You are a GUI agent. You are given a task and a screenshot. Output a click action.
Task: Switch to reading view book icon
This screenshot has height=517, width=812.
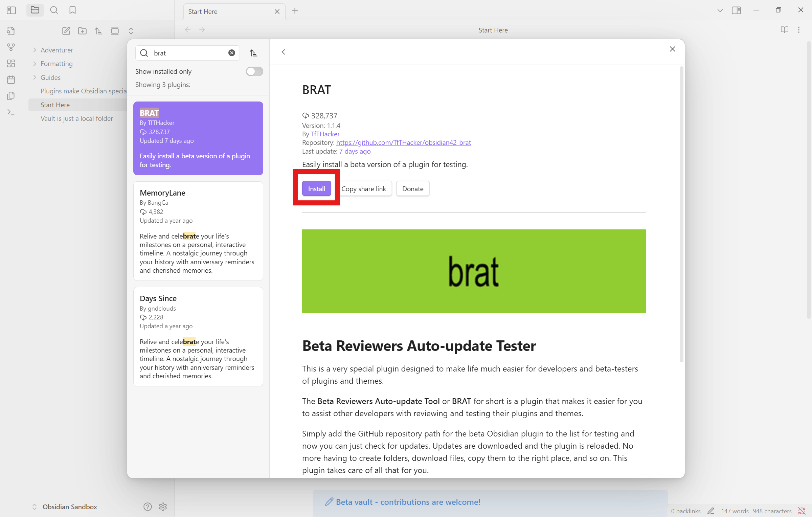click(x=784, y=30)
